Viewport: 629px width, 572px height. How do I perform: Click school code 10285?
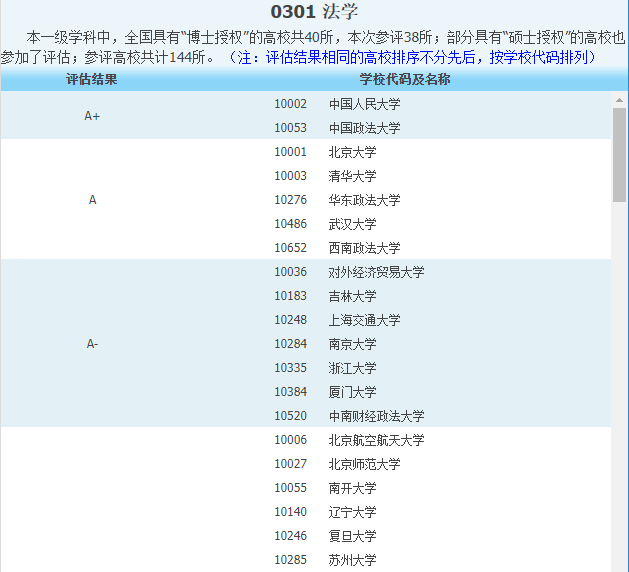coord(290,560)
